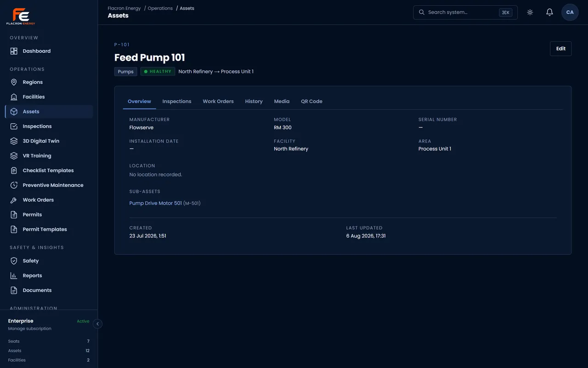Image resolution: width=588 pixels, height=368 pixels.
Task: Focus the Search system field
Action: (465, 12)
